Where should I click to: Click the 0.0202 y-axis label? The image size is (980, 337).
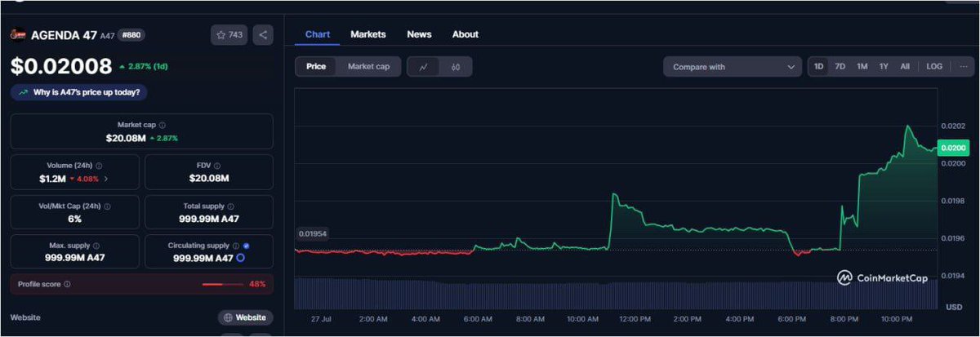(x=953, y=125)
